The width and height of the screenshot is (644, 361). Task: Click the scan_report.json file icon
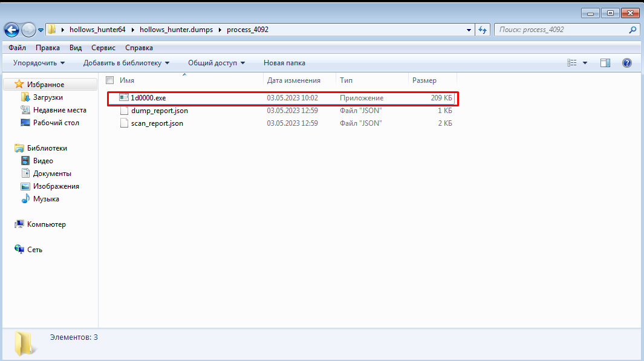click(124, 123)
